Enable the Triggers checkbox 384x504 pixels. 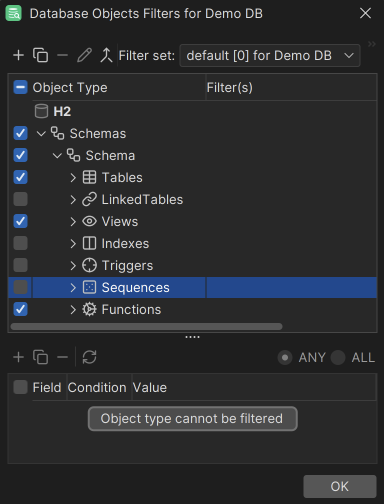click(x=20, y=265)
